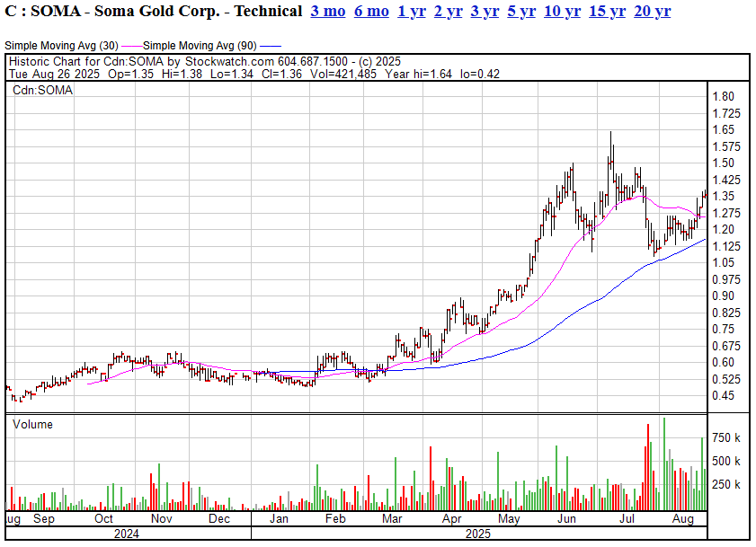
Task: View the 15 yr chart link
Action: 607,11
